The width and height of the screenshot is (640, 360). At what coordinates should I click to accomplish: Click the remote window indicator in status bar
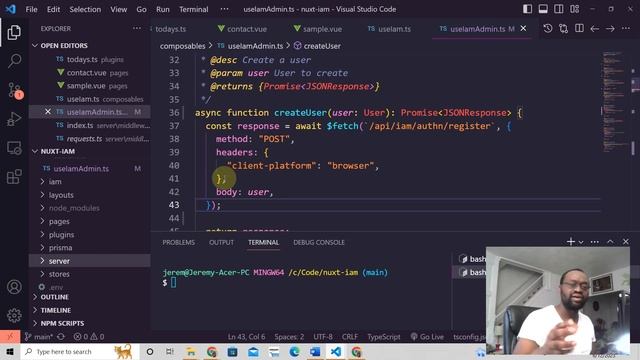click(x=10, y=336)
